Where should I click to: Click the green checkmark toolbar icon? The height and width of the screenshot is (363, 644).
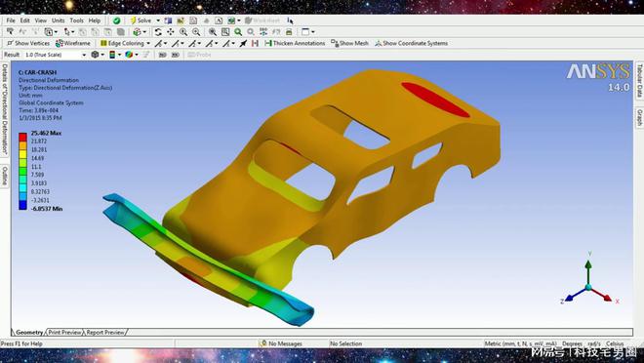(x=117, y=20)
